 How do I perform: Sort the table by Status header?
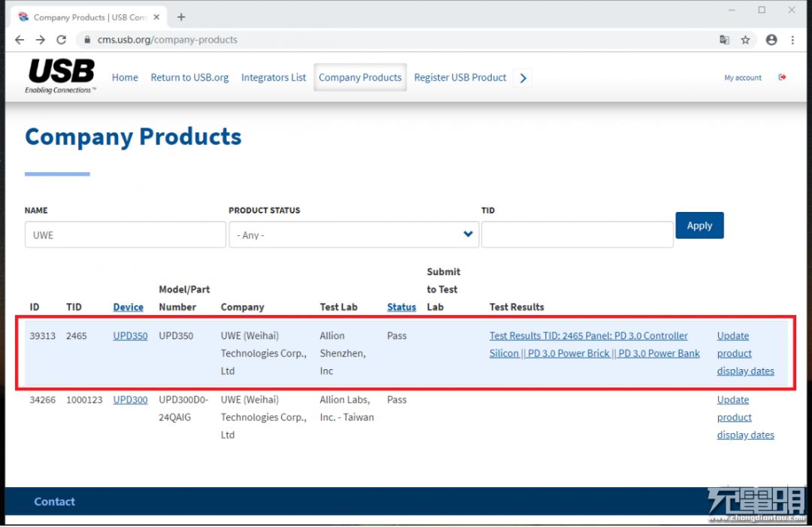(x=401, y=307)
